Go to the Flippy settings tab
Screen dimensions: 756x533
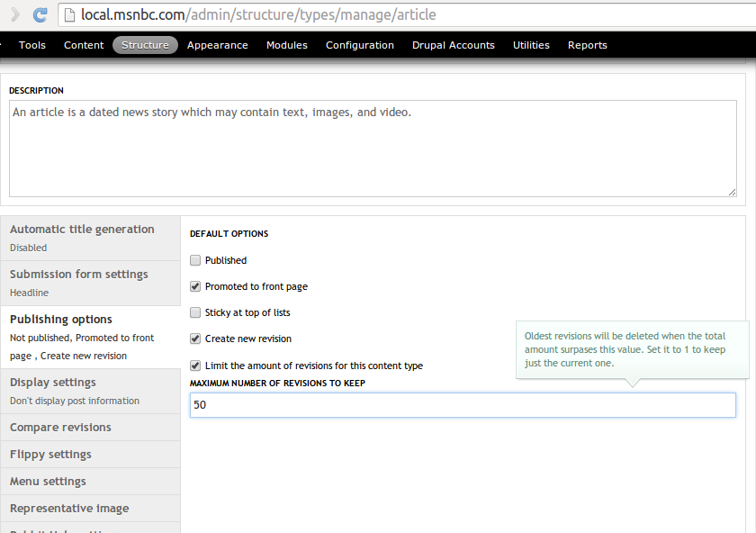click(50, 455)
